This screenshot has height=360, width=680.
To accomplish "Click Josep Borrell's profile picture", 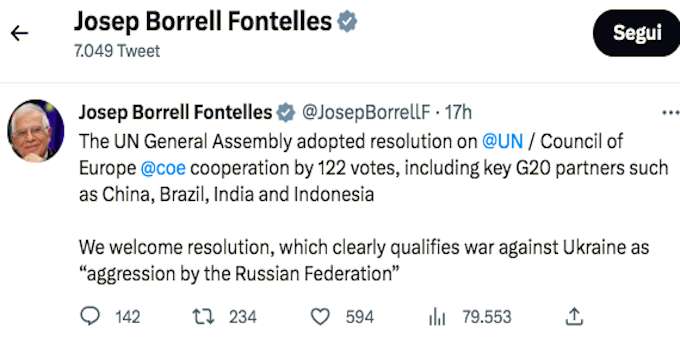I will pyautogui.click(x=36, y=131).
